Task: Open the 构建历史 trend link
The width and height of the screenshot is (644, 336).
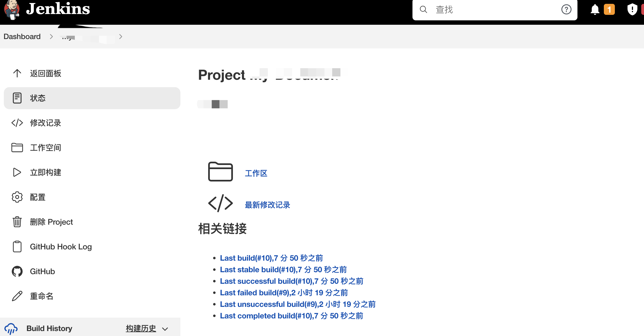Action: pyautogui.click(x=141, y=328)
